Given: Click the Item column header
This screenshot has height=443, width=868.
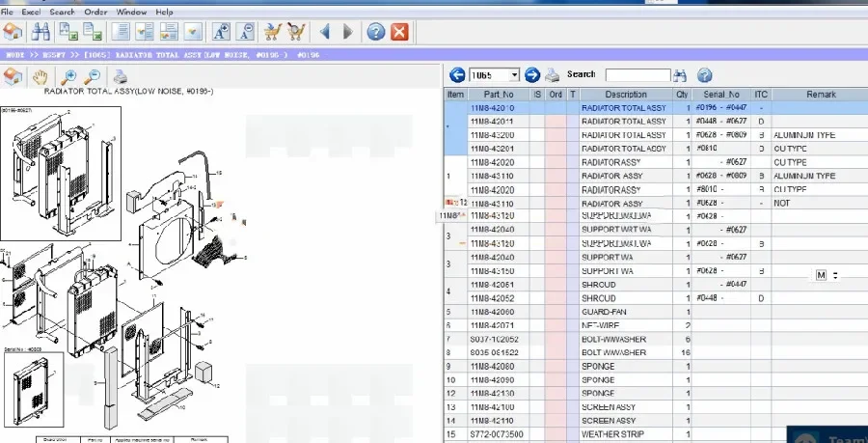Looking at the screenshot, I should click(x=455, y=95).
